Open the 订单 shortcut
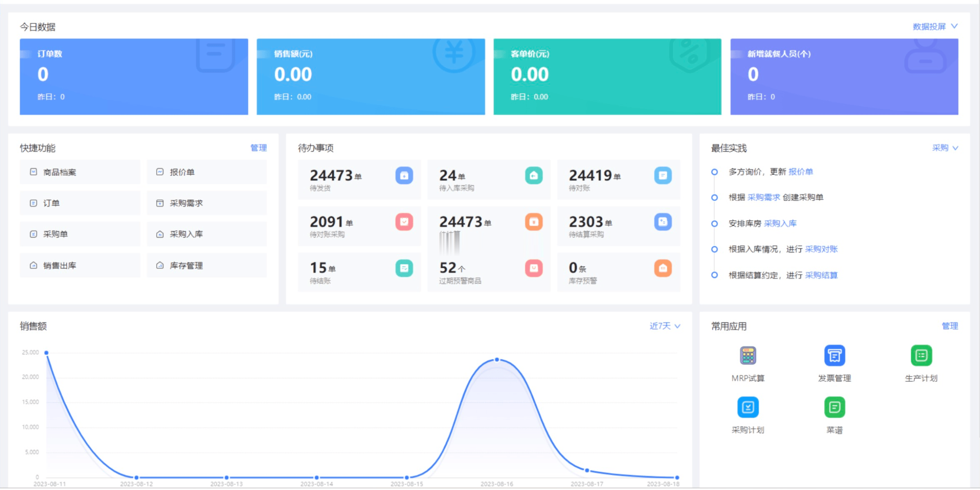 point(80,203)
